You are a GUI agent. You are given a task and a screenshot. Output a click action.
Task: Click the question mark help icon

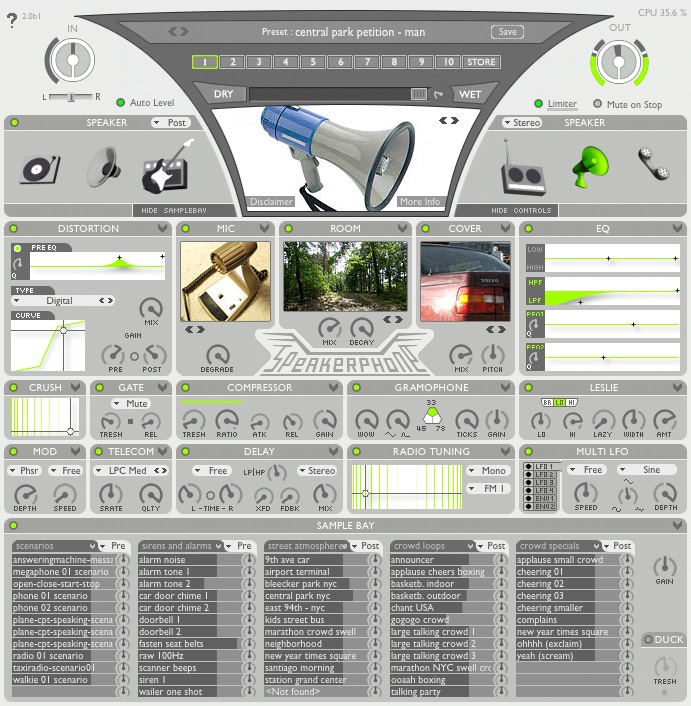pyautogui.click(x=11, y=21)
